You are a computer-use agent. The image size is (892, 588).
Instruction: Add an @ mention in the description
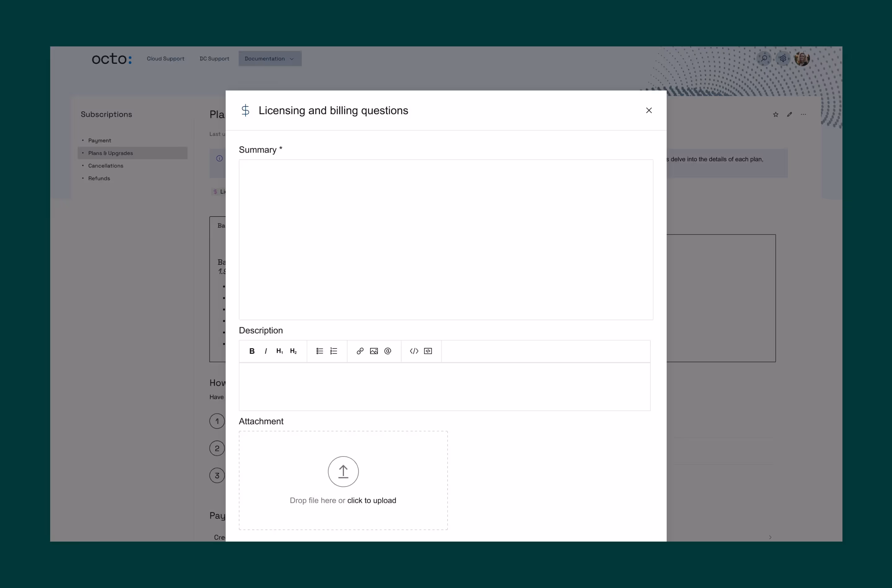[388, 351]
